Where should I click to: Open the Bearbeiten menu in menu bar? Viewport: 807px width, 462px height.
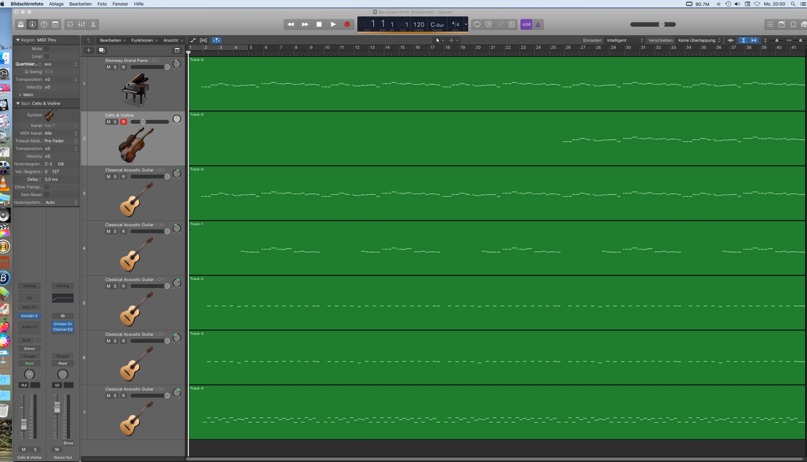(80, 4)
